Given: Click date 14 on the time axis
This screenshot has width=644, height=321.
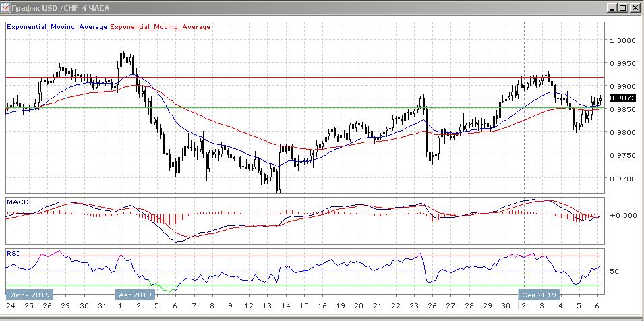Looking at the screenshot, I should click(x=285, y=305).
